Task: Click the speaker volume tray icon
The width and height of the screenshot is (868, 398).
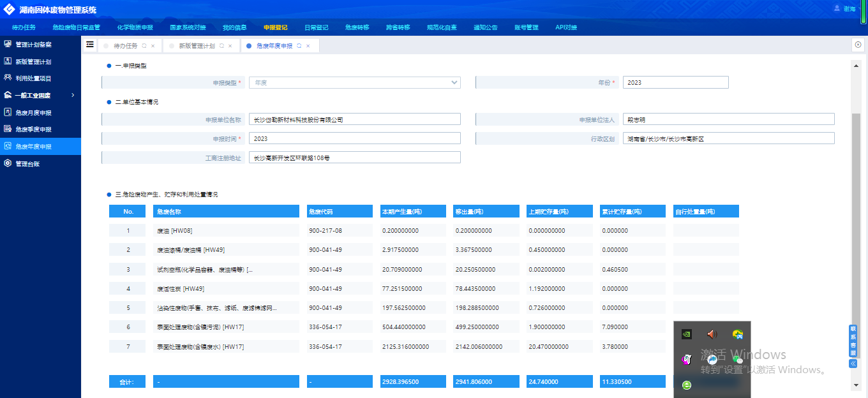Action: [x=712, y=334]
